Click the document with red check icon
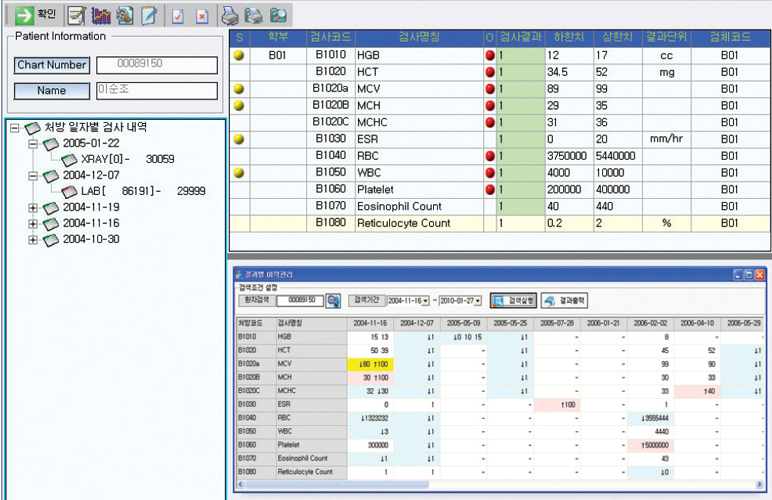 pos(178,16)
